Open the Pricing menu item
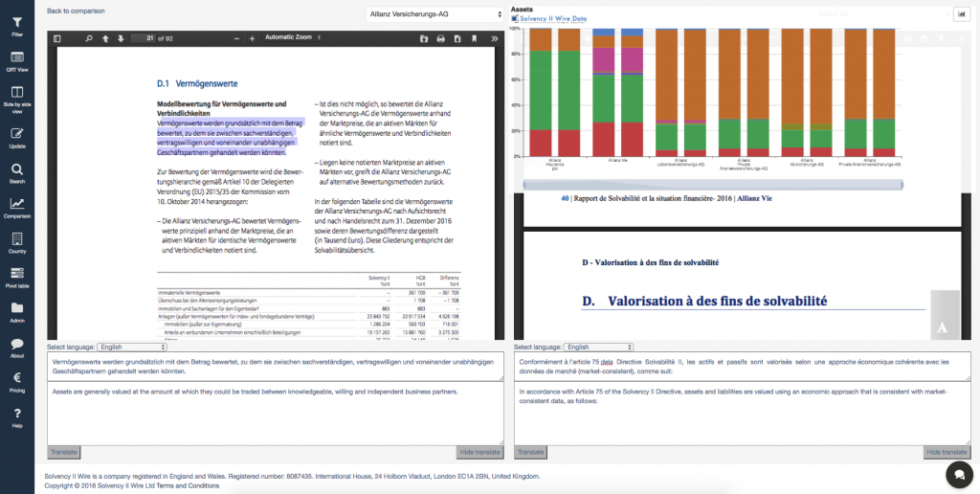The height and width of the screenshot is (494, 980). [17, 383]
